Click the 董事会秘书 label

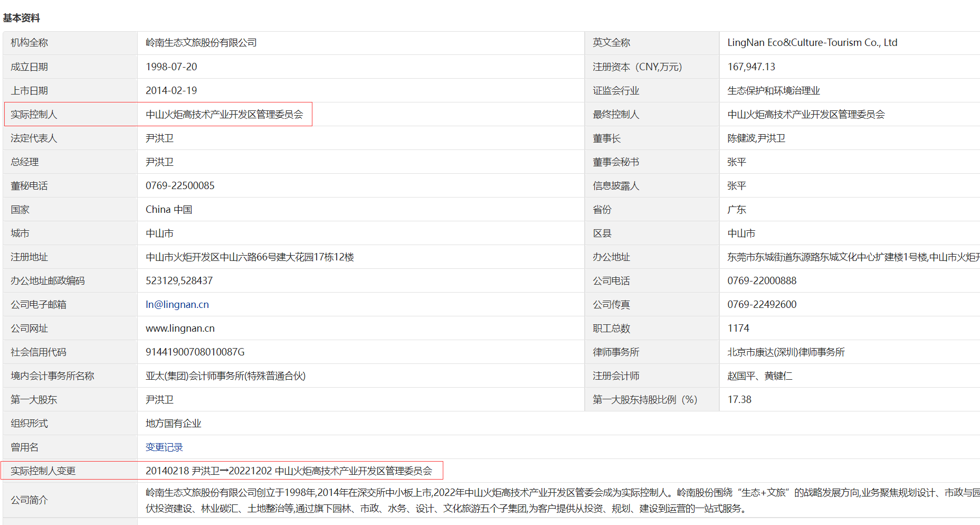click(616, 162)
